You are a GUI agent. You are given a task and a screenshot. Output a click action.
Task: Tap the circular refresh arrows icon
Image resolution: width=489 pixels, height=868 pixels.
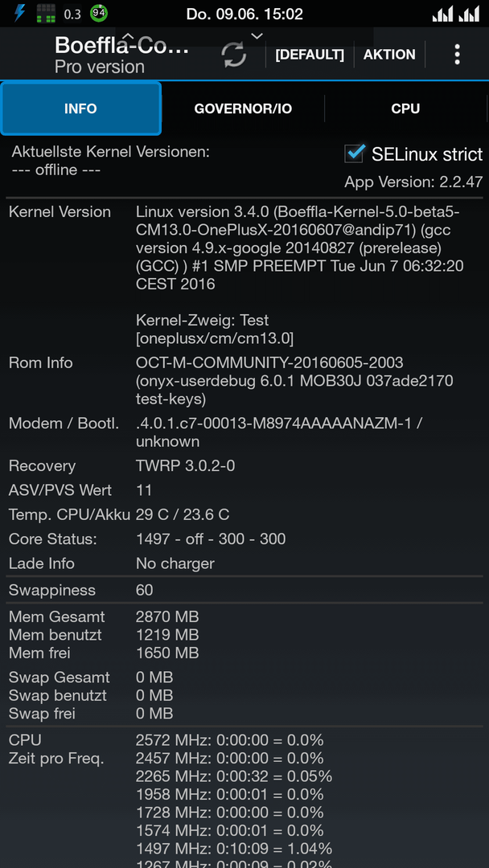(x=234, y=55)
